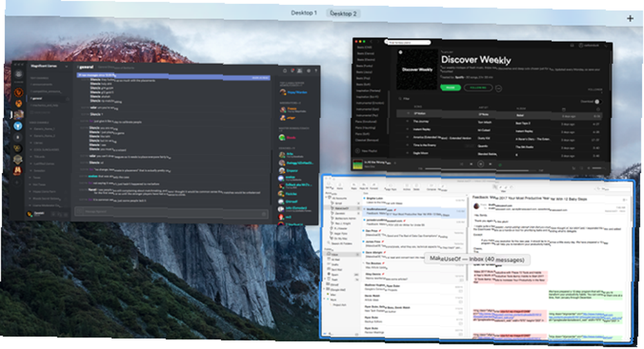Click the Discover Weekly cover art
This screenshot has width=644, height=349.
417,70
